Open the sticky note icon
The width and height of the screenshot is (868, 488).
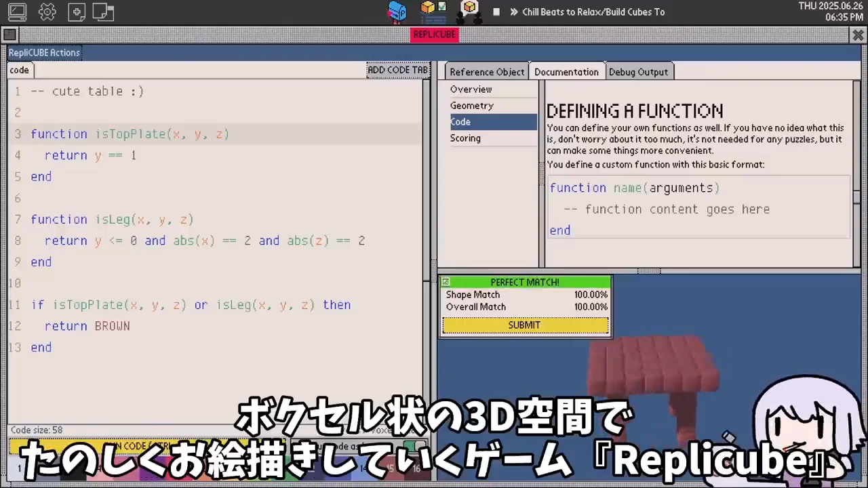point(103,12)
